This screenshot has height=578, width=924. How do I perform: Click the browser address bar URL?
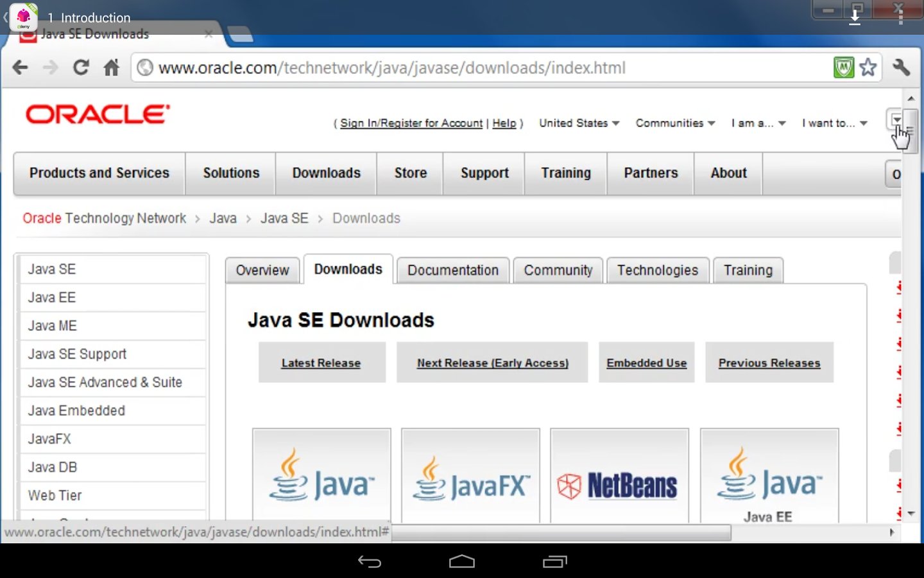click(392, 67)
